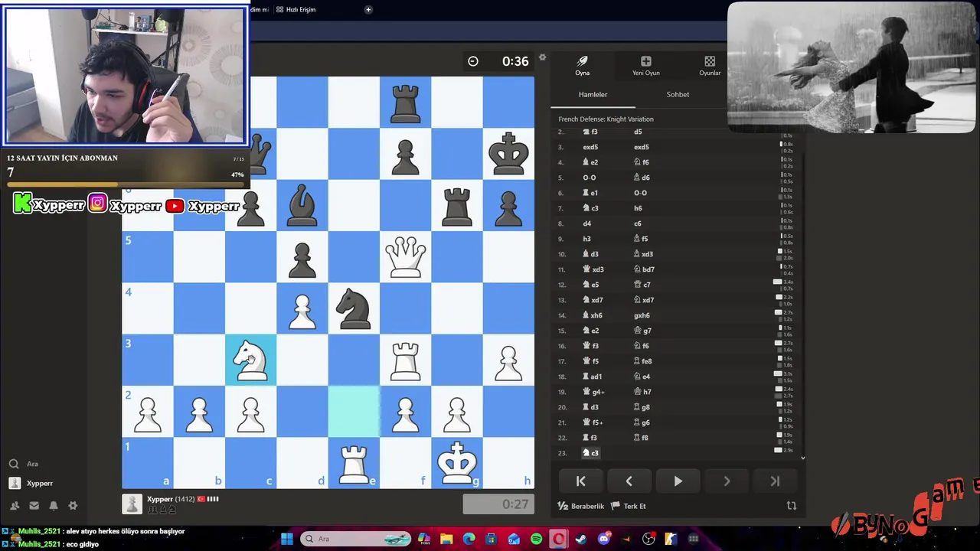Click the player clock showing 0:27
980x551 pixels.
tap(498, 504)
